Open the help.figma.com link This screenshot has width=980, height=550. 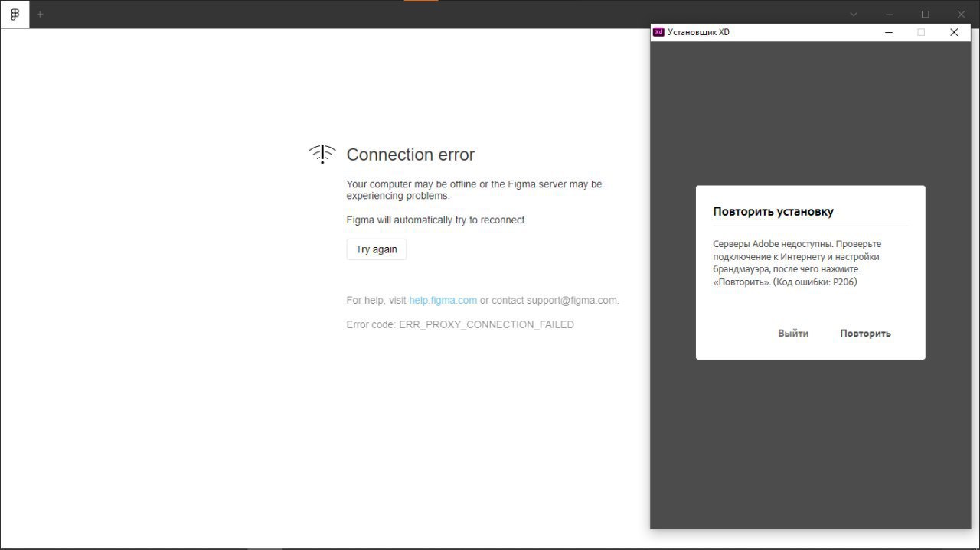[x=443, y=300]
